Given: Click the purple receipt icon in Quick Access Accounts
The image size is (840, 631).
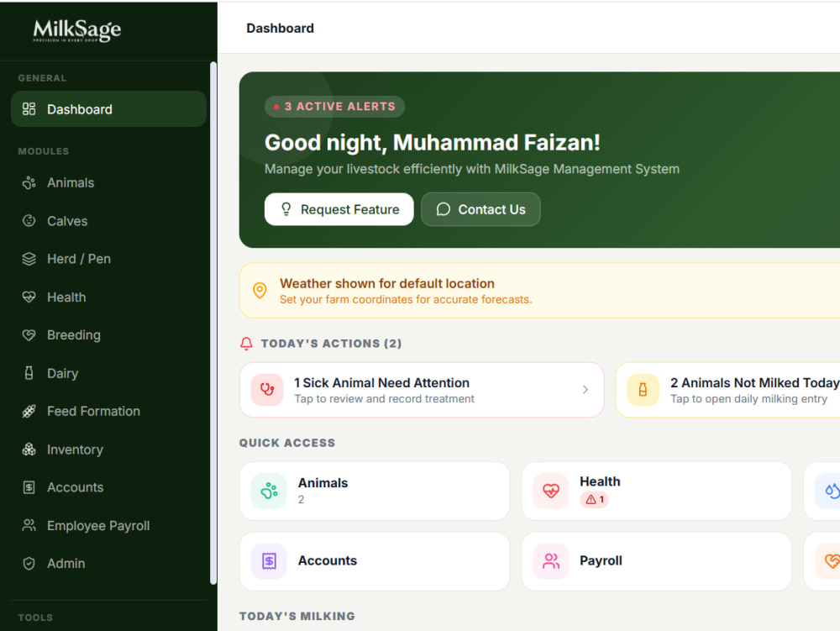Looking at the screenshot, I should 269,560.
